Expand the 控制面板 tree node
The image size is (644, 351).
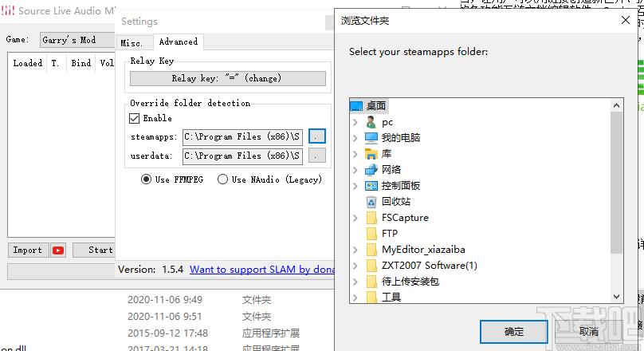coord(355,186)
